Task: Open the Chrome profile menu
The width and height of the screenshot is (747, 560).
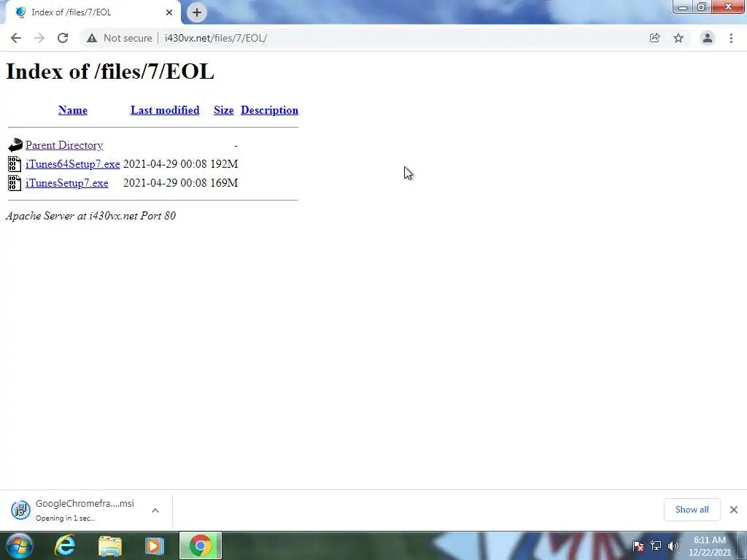Action: tap(708, 38)
